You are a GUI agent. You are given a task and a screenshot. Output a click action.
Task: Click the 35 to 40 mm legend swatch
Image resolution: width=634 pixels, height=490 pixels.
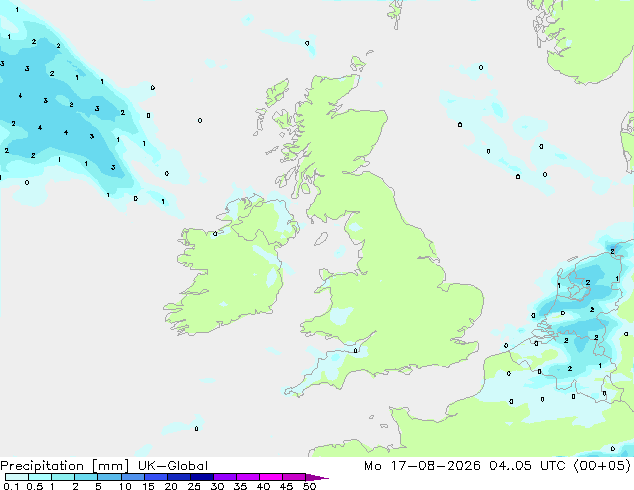tap(247, 477)
